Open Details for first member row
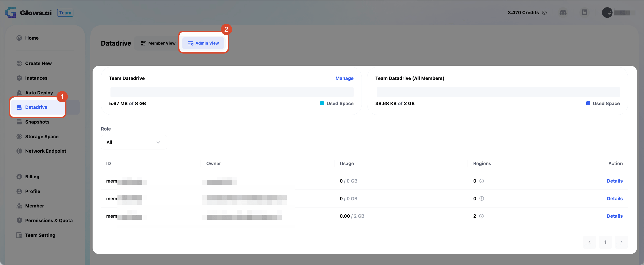 point(615,181)
